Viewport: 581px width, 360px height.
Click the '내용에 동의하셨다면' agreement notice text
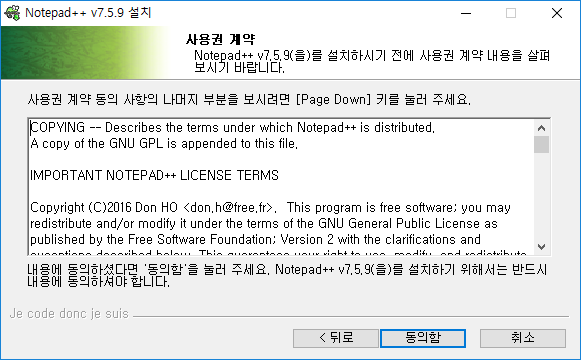pos(287,276)
